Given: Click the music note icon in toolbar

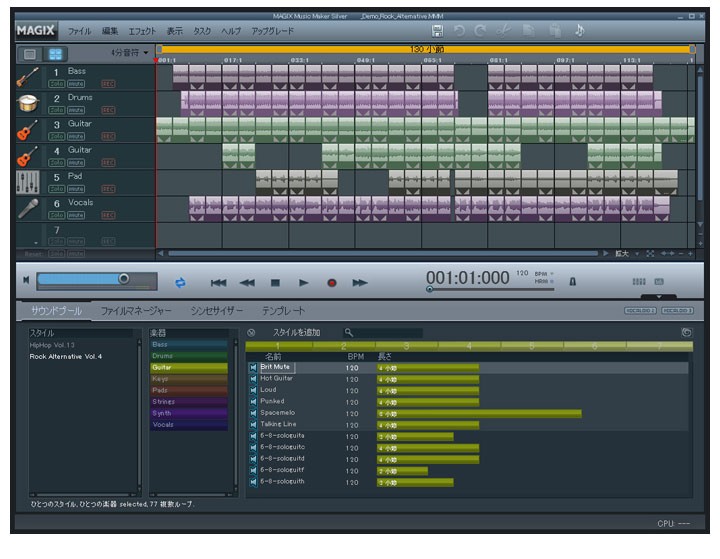Looking at the screenshot, I should [579, 31].
